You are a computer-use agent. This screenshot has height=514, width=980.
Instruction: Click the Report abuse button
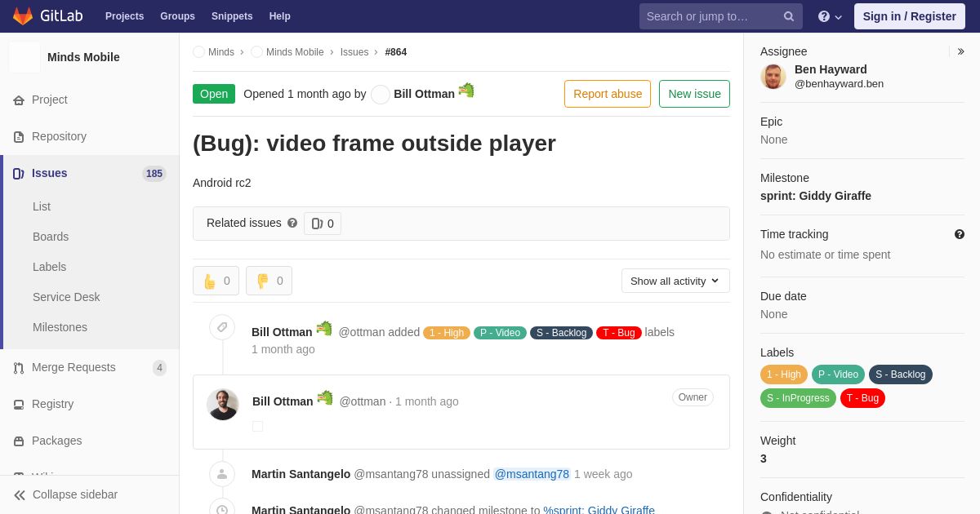point(608,94)
